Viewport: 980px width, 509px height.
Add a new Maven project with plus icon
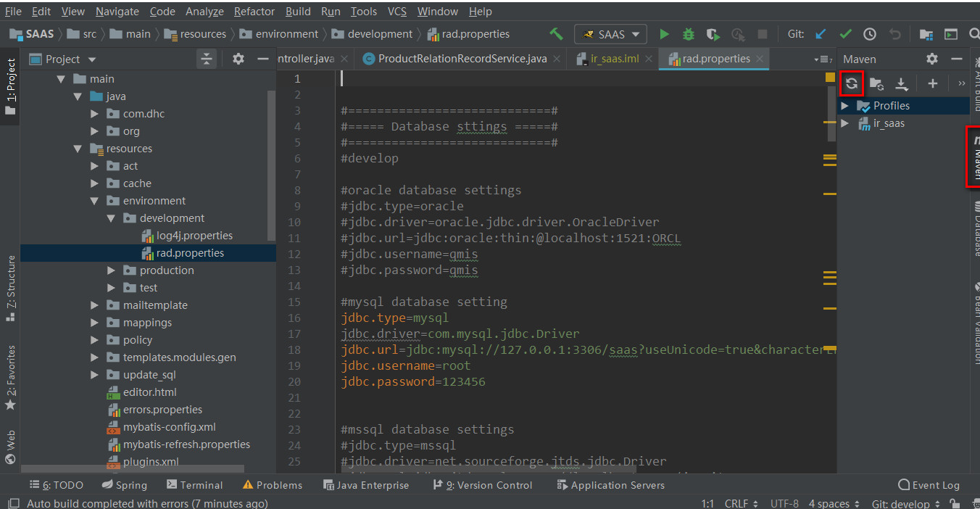[x=933, y=83]
